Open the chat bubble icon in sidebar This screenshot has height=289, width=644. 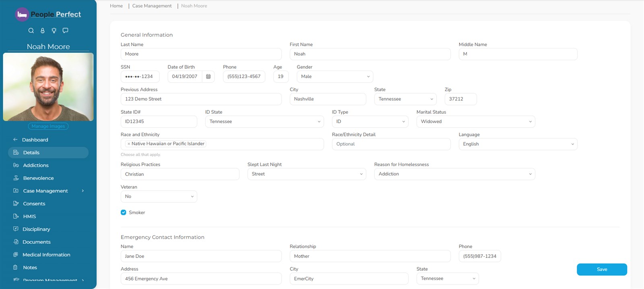pos(65,31)
